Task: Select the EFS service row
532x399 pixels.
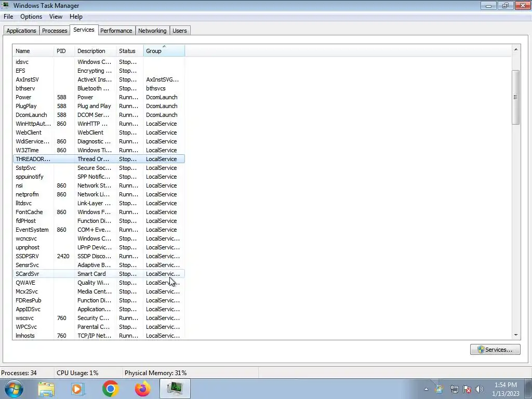Action: pyautogui.click(x=99, y=71)
